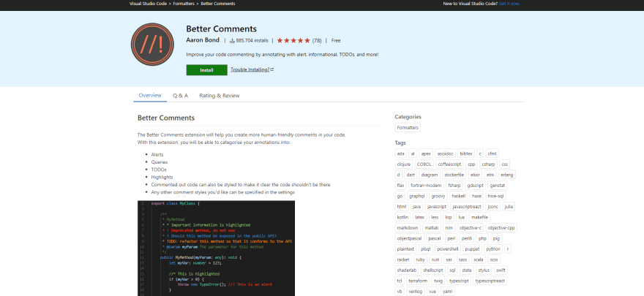644x296 pixels.
Task: Select the rust tag
Action: tap(435, 260)
